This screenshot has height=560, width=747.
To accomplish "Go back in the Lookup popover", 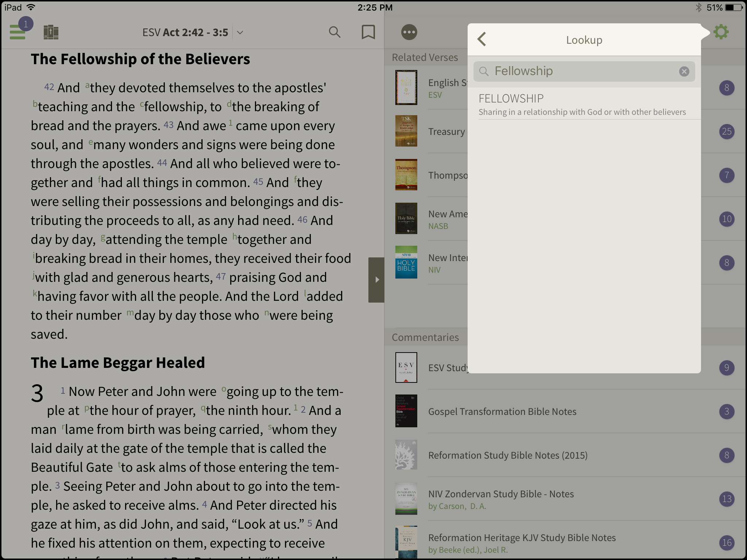I will click(482, 39).
